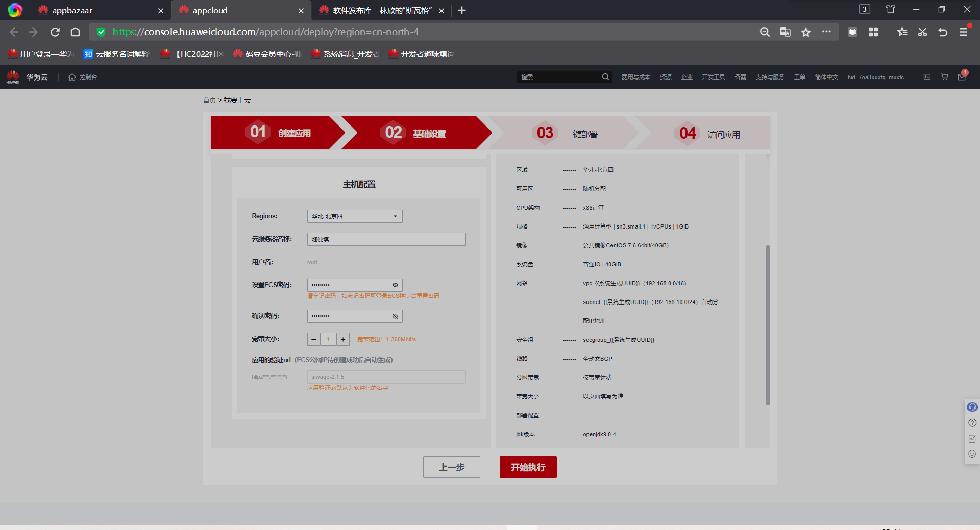The height and width of the screenshot is (530, 980).
Task: Open the 简体中文 language selector
Action: tap(826, 77)
